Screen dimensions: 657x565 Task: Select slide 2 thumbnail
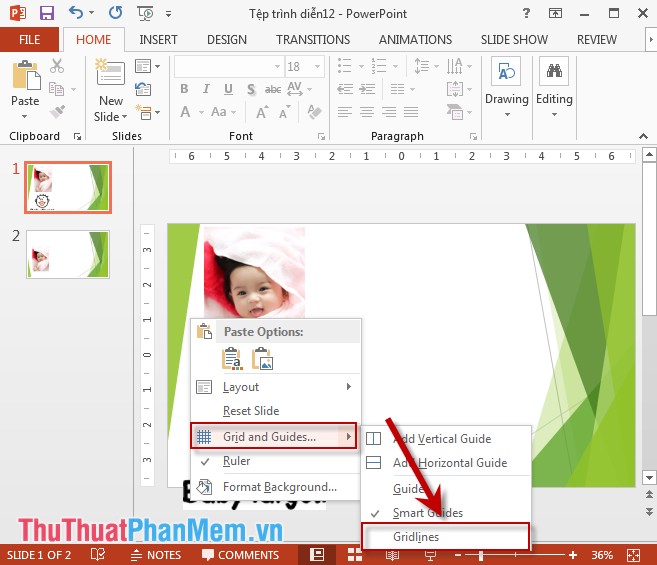coord(68,254)
